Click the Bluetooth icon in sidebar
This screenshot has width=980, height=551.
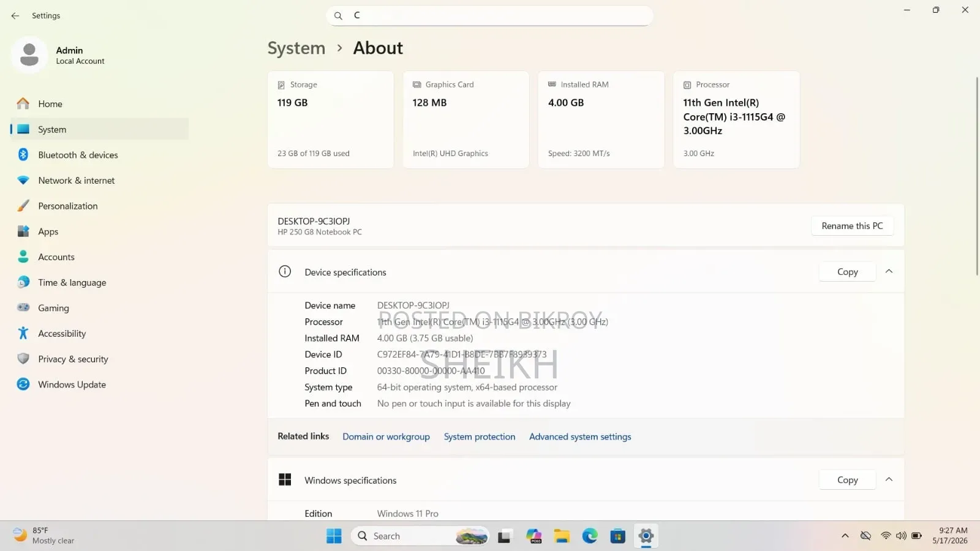[x=23, y=154]
